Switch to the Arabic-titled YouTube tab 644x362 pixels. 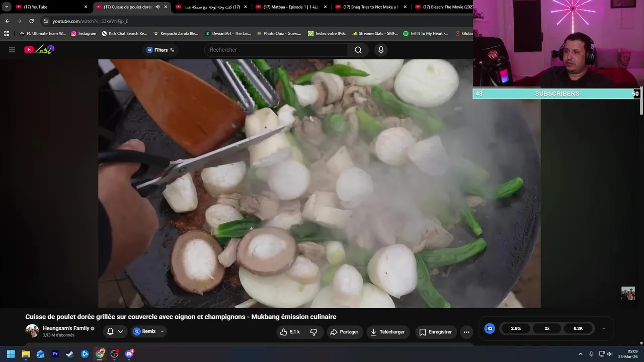click(212, 7)
